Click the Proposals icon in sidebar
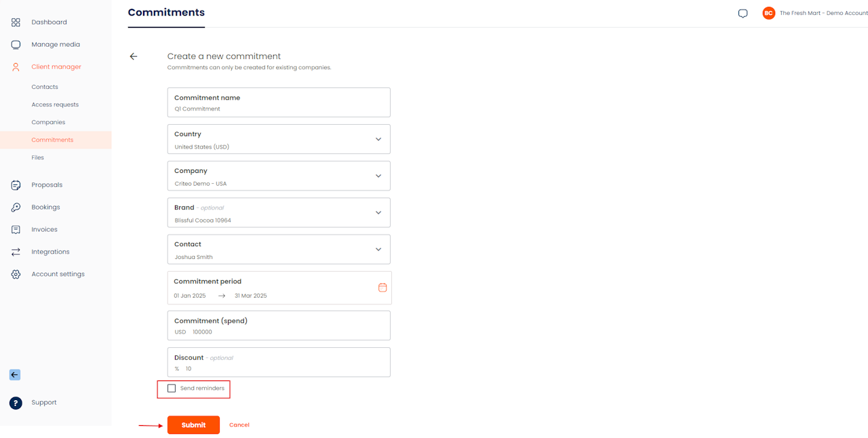This screenshot has height=438, width=868. [x=16, y=185]
